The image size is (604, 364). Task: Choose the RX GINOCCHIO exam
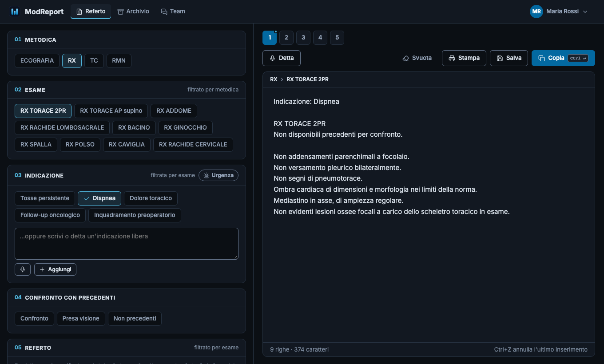click(x=186, y=128)
